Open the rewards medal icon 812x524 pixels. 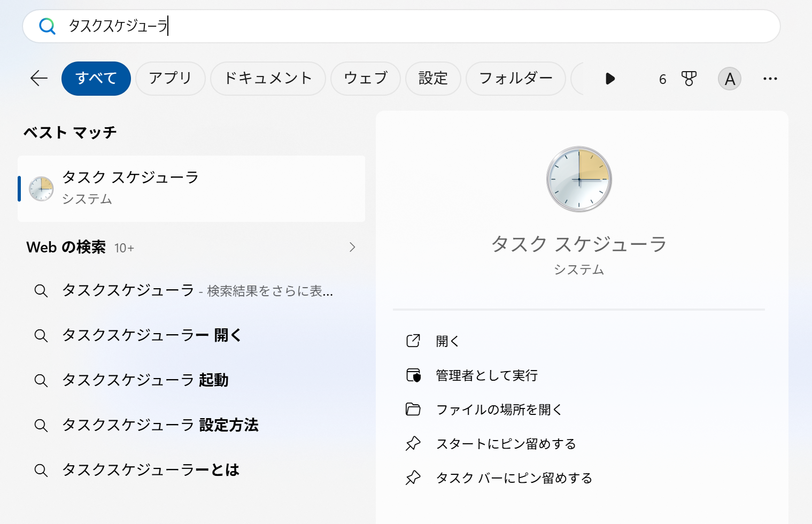click(x=689, y=79)
